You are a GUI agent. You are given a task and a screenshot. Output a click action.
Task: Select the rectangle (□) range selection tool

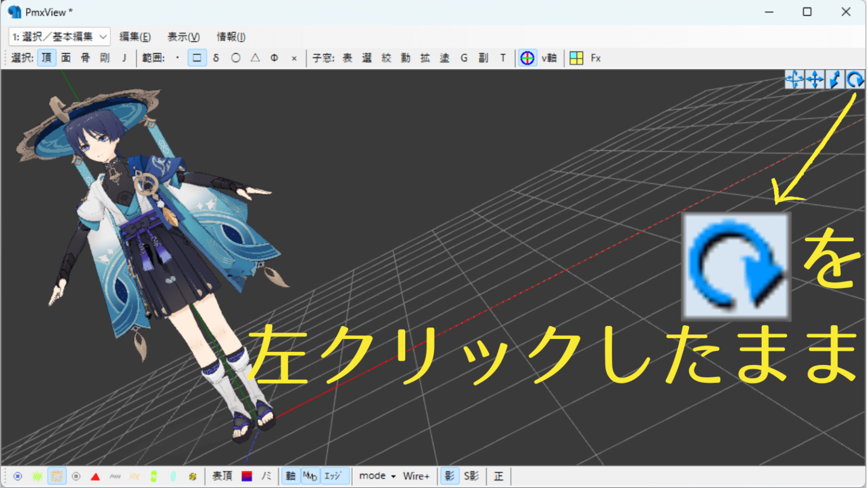click(197, 57)
